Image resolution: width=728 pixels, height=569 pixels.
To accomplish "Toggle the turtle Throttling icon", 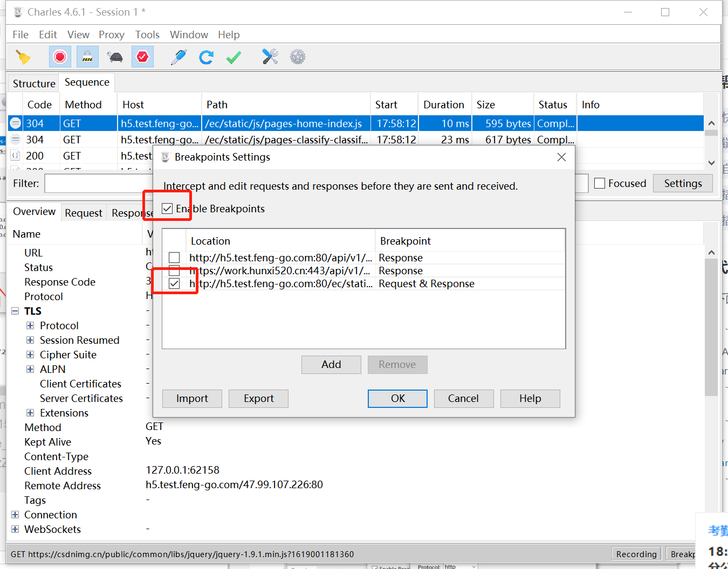I will [115, 57].
